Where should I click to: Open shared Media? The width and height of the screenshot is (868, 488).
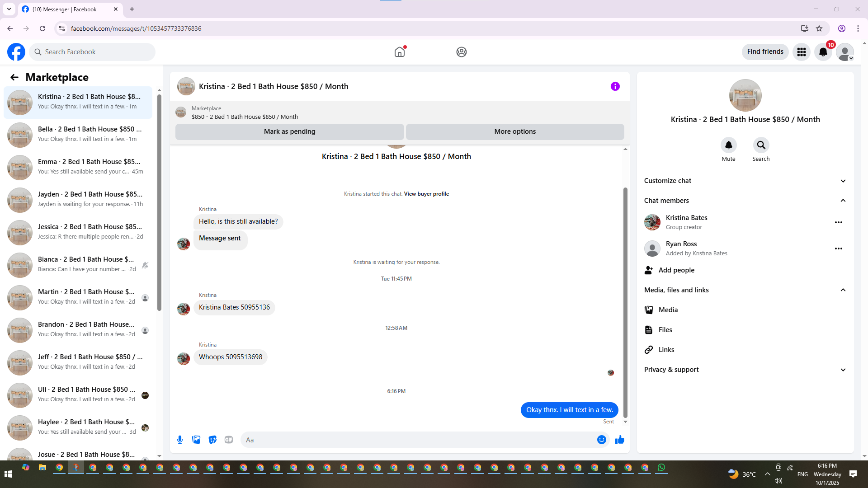click(x=745, y=310)
